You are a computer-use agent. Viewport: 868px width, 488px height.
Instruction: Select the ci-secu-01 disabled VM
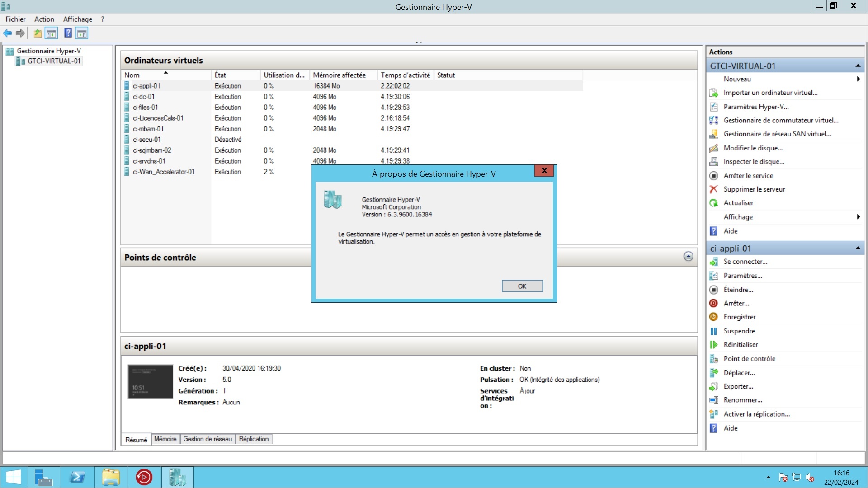point(352,140)
